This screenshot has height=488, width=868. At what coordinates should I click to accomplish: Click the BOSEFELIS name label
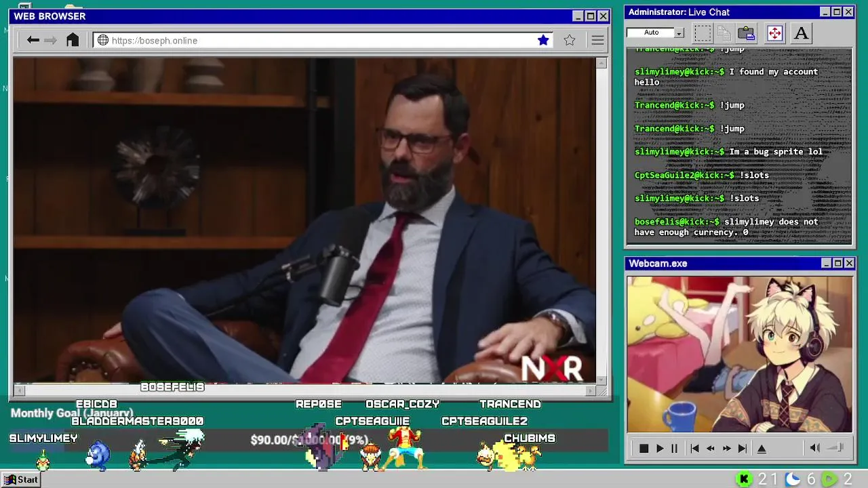[172, 387]
